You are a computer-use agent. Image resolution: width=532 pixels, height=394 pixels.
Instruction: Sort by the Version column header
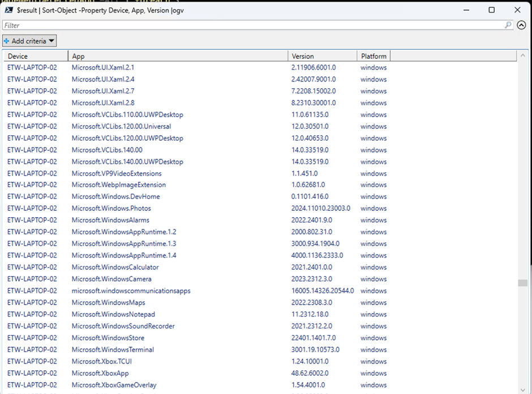pos(323,56)
